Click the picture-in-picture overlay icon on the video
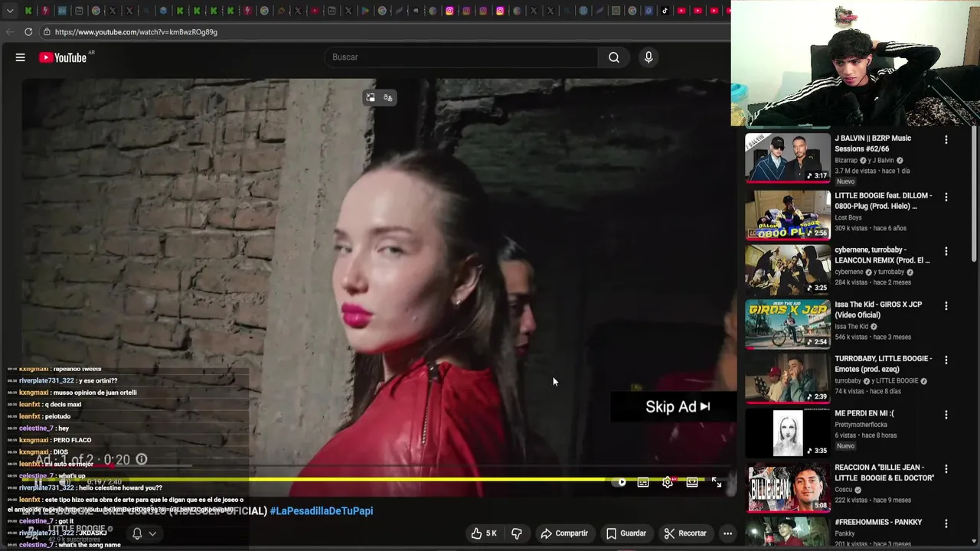This screenshot has width=980, height=551. pos(371,98)
